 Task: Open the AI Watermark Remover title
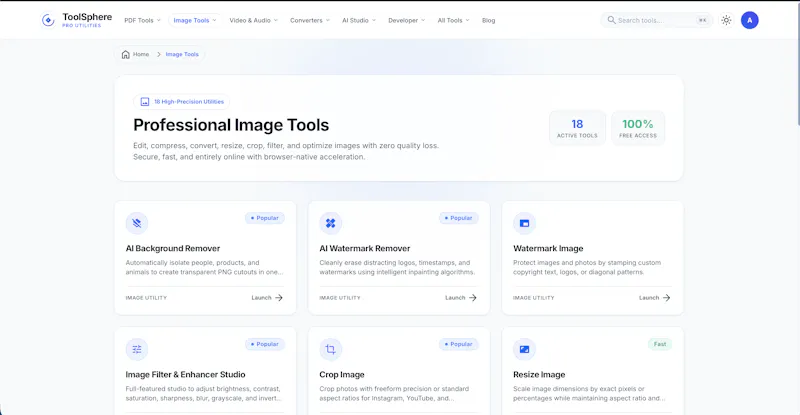tap(365, 249)
